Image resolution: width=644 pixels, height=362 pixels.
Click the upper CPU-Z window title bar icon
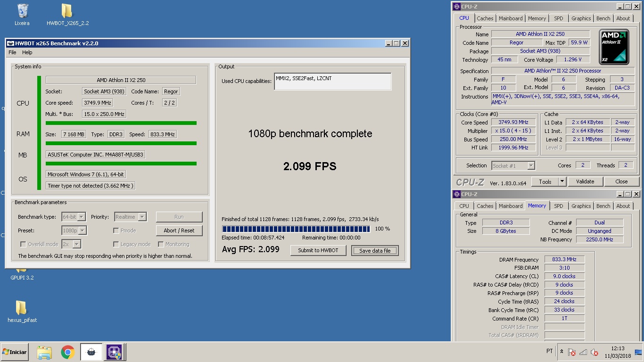point(456,7)
